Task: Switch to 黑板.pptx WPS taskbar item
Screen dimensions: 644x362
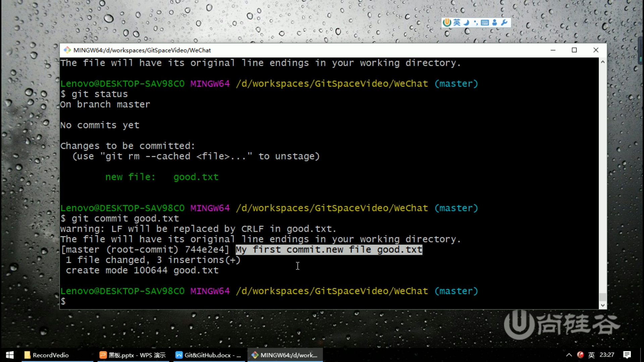Action: [133, 355]
